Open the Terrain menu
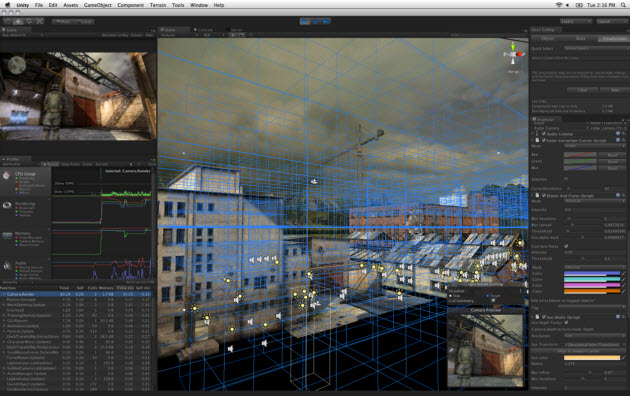Screen dimensions: 630x396 (x=158, y=5)
